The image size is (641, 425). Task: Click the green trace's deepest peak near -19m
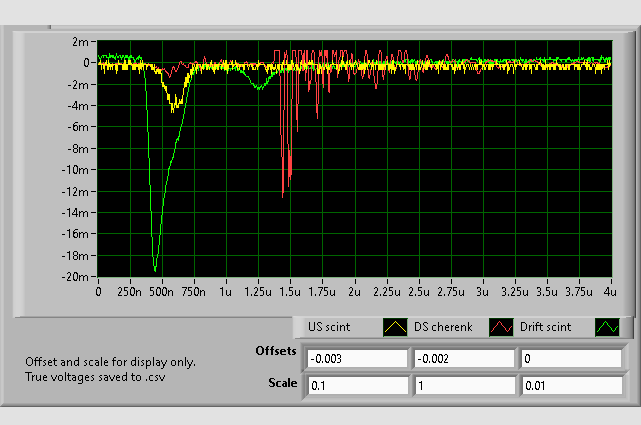tap(155, 269)
